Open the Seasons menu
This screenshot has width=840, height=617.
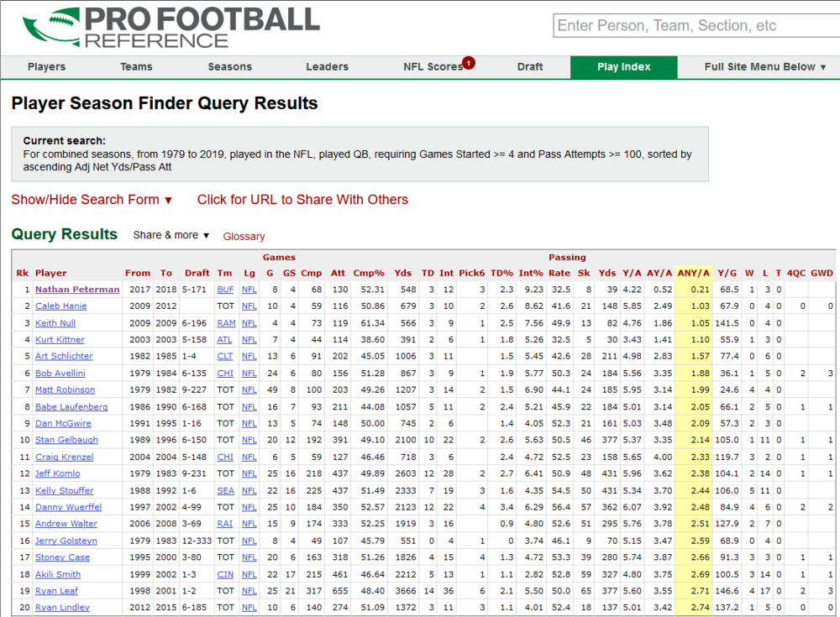230,67
